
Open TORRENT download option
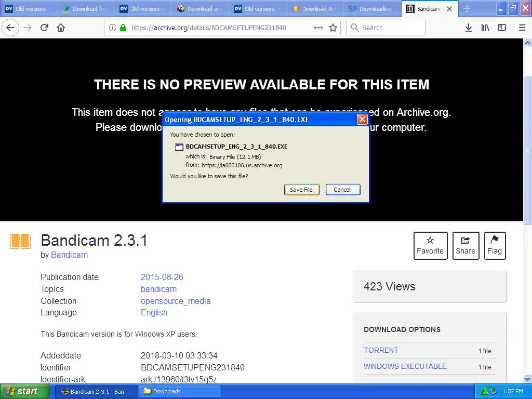point(381,350)
